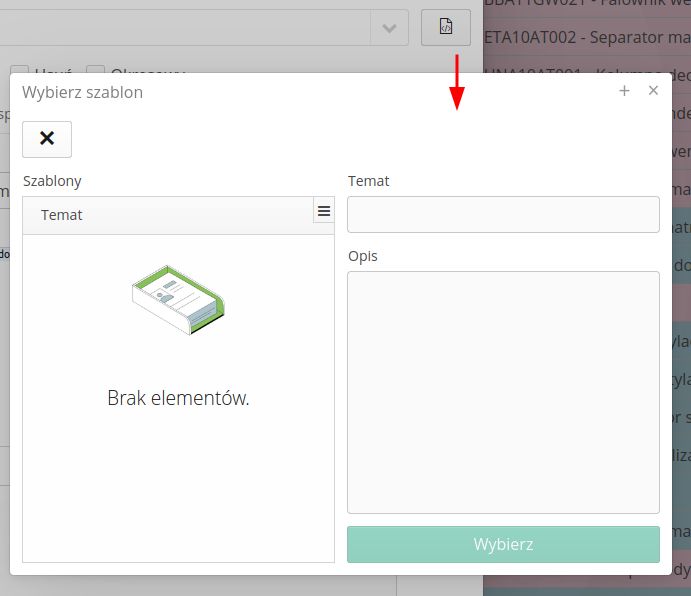Image resolution: width=691 pixels, height=596 pixels.
Task: Click the Opis field label
Action: pos(363,256)
